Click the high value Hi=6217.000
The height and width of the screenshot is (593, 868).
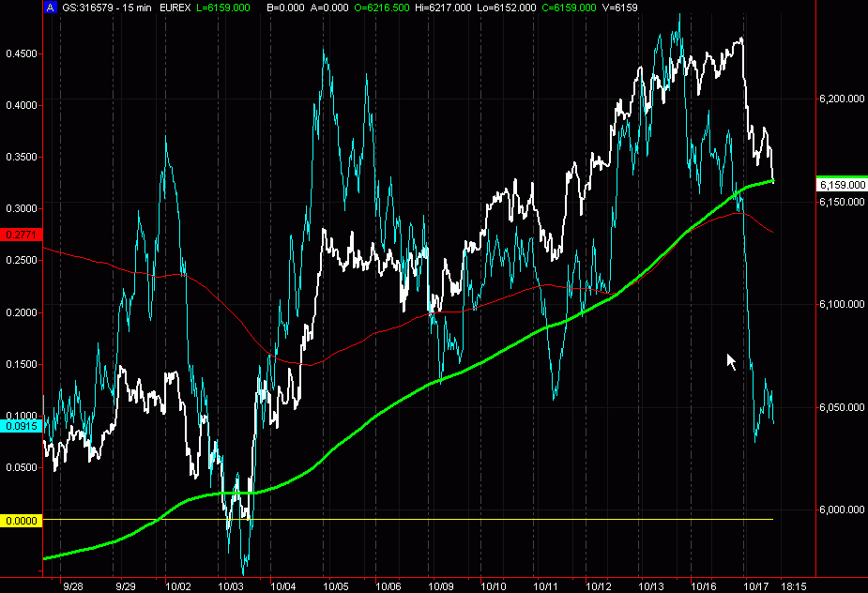pyautogui.click(x=444, y=8)
